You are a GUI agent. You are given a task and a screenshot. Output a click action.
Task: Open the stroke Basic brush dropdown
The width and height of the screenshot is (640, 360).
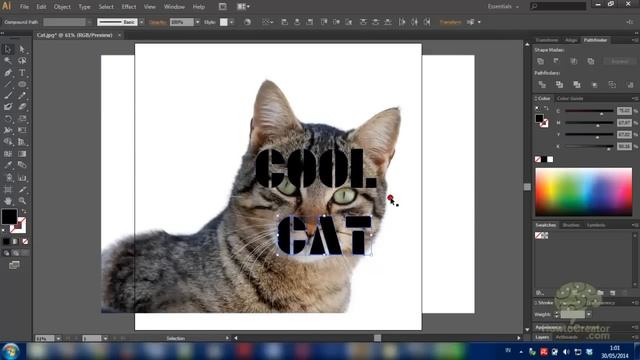(x=142, y=22)
